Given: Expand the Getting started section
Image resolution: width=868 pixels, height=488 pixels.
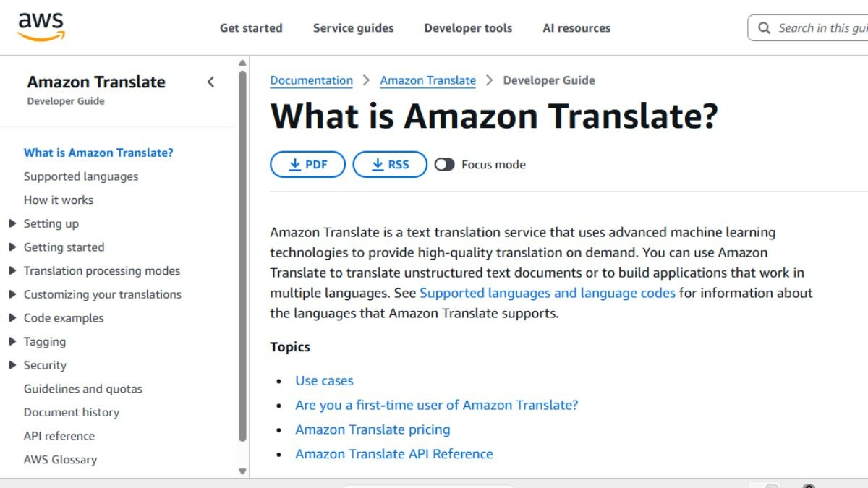Looking at the screenshot, I should click(12, 247).
